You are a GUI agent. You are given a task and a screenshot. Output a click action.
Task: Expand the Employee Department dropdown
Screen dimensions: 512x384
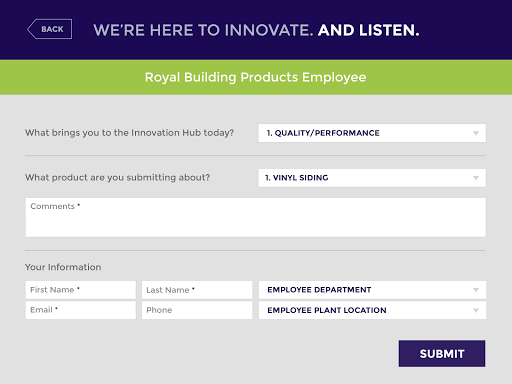point(372,290)
